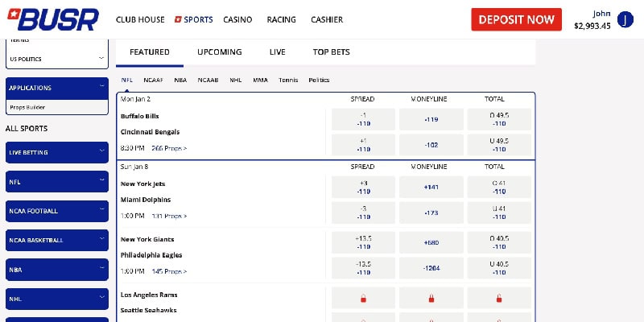Expand NBA sidebar section
644x322 pixels.
[57, 270]
